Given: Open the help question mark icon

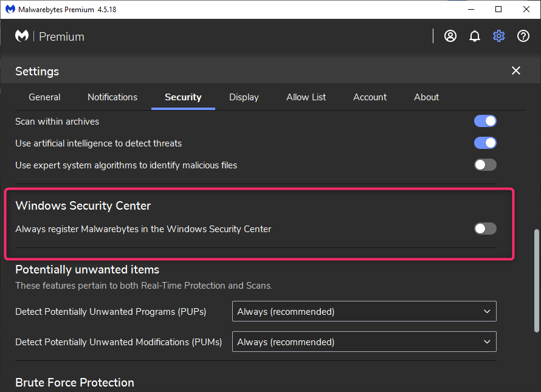Looking at the screenshot, I should [523, 36].
